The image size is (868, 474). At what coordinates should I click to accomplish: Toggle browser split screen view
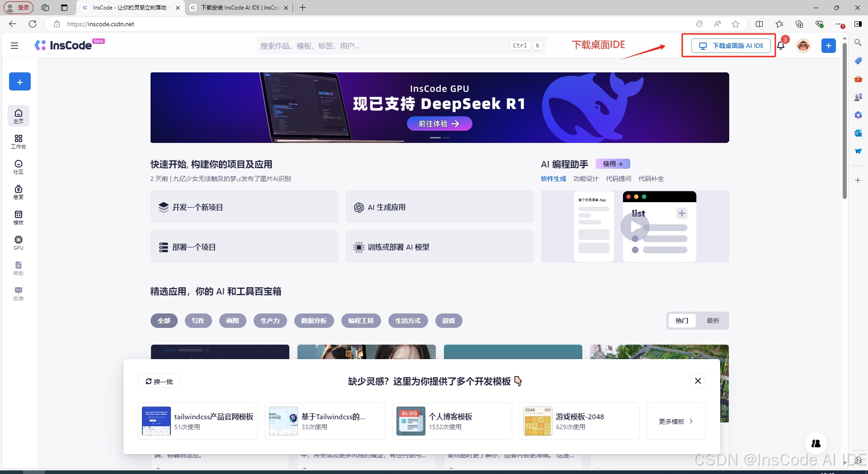pyautogui.click(x=759, y=24)
